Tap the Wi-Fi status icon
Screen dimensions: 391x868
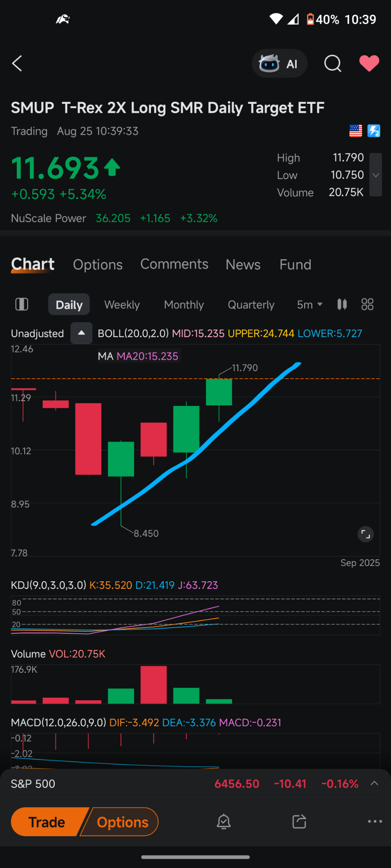point(276,19)
